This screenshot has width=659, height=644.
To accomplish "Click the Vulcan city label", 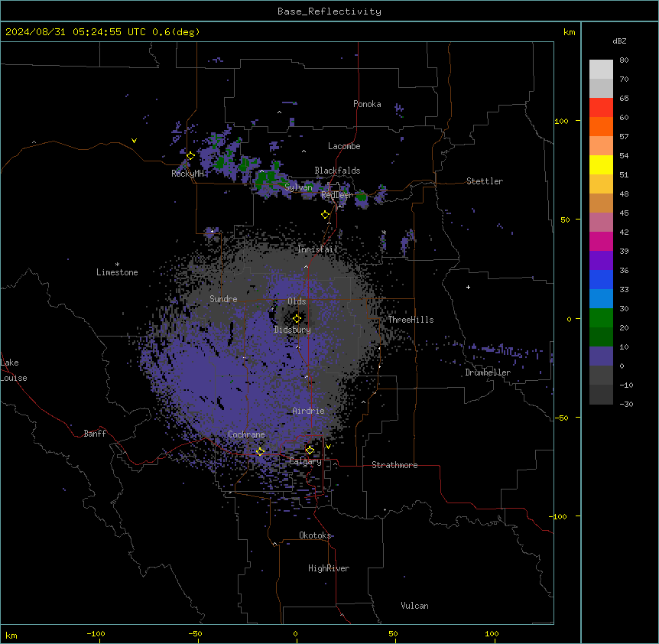I will click(415, 606).
